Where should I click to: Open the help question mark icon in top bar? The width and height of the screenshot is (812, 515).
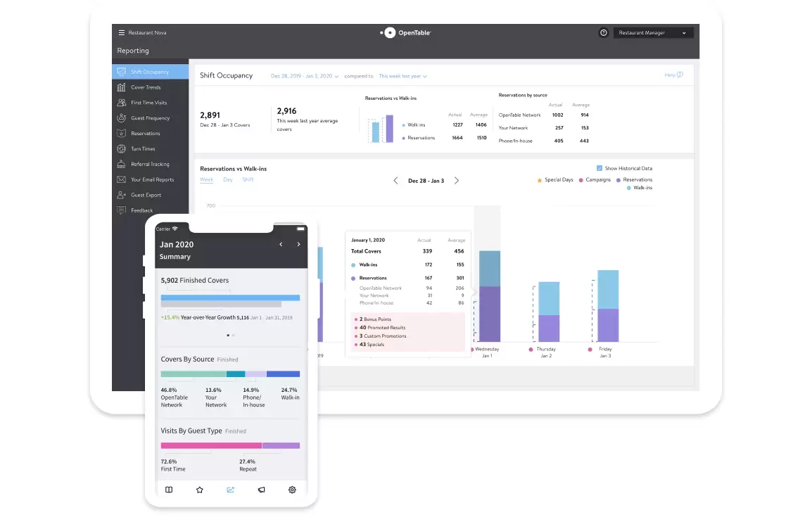[603, 32]
